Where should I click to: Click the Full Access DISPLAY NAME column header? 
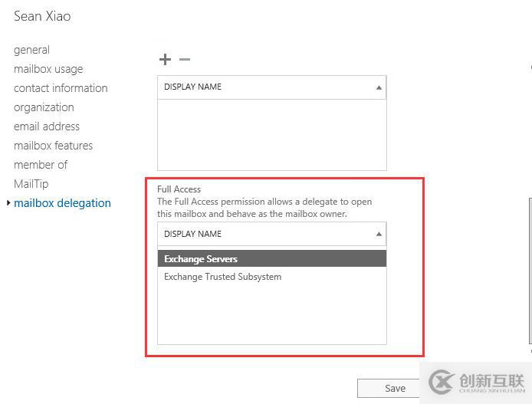272,234
